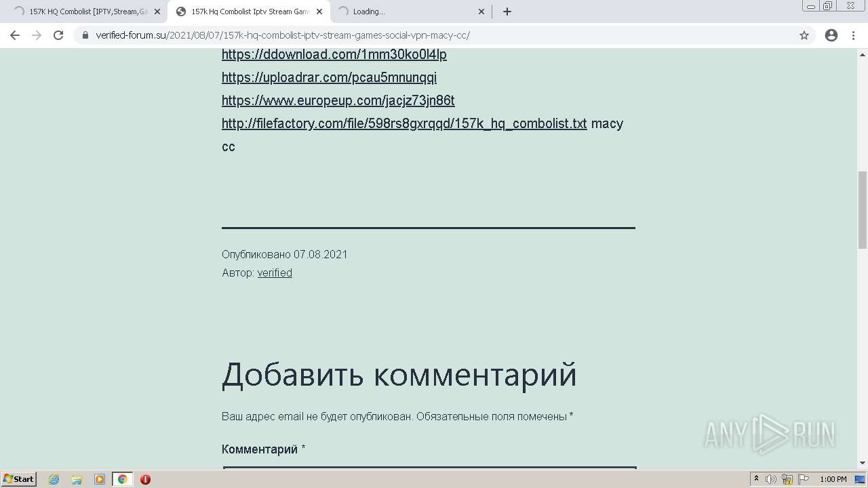Click the Show desktop tray button
The height and width of the screenshot is (488, 868).
coord(861,479)
